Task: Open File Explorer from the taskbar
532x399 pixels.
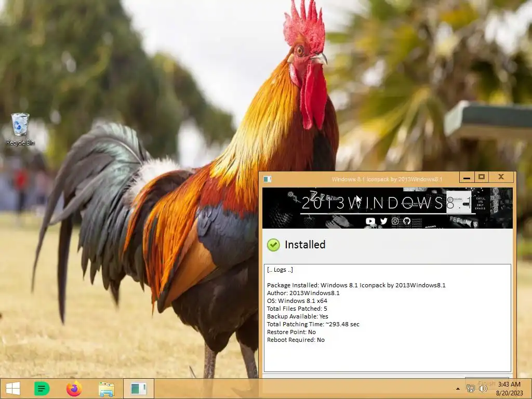Action: point(107,389)
